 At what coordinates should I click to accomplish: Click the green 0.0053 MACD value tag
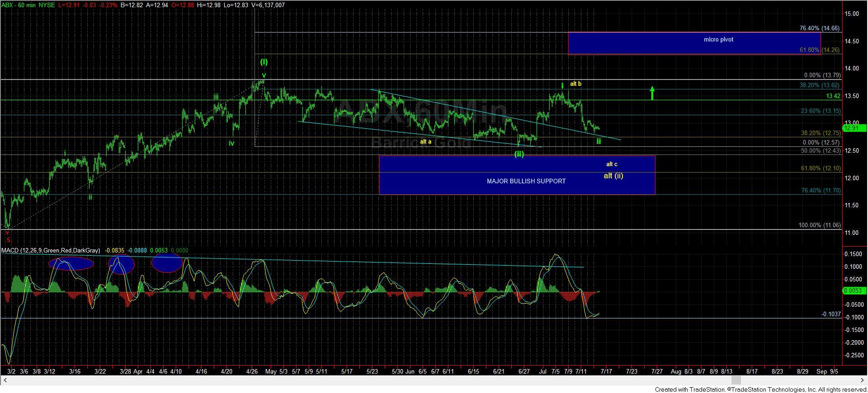coord(854,291)
